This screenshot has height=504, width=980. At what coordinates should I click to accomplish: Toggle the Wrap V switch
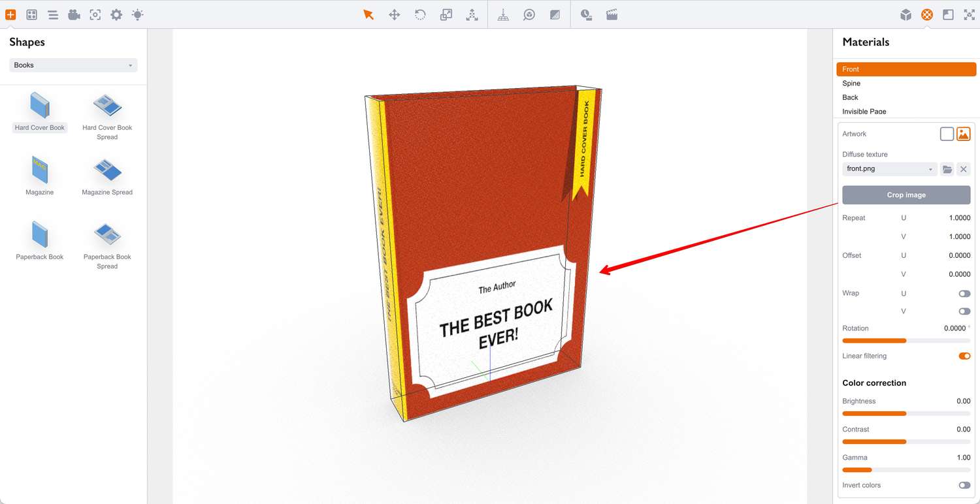[964, 311]
